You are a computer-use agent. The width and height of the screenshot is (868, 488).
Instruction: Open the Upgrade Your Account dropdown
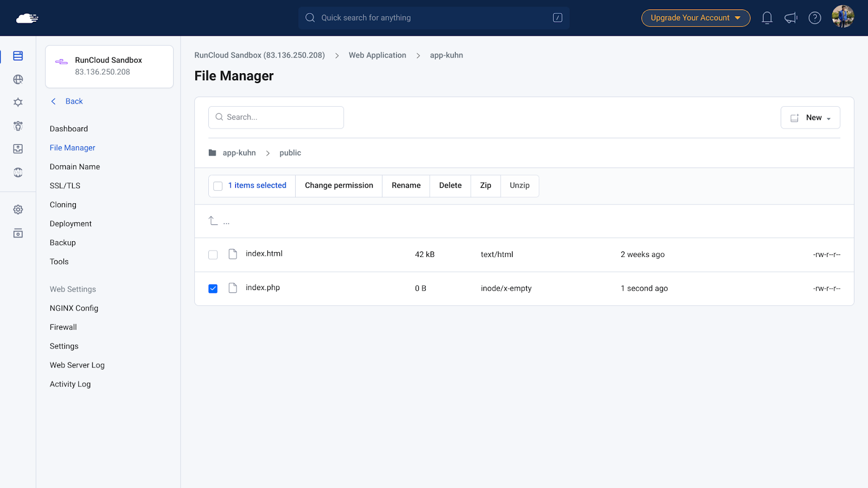pos(696,18)
